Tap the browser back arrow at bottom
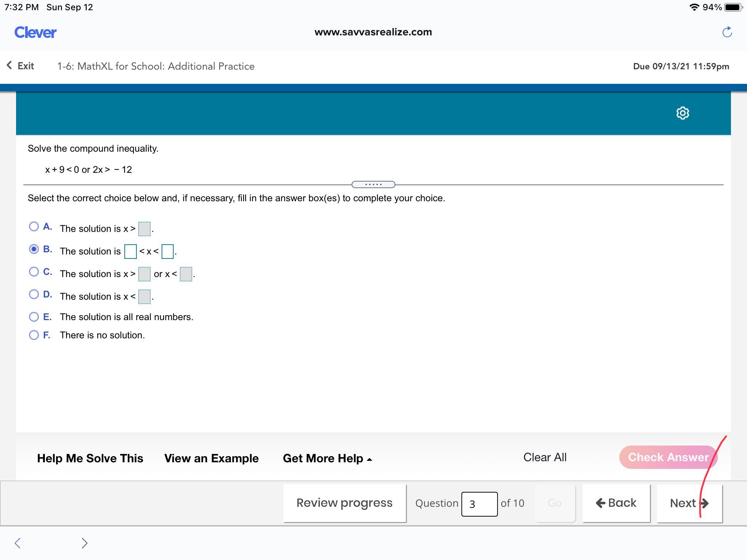 [x=18, y=543]
